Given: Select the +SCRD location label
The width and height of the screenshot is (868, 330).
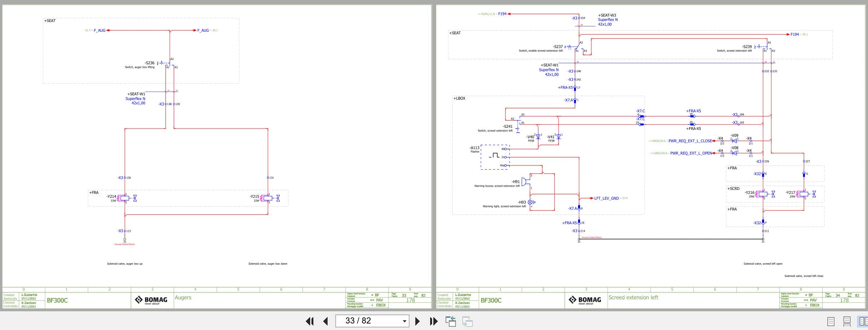Looking at the screenshot, I should pyautogui.click(x=733, y=188).
